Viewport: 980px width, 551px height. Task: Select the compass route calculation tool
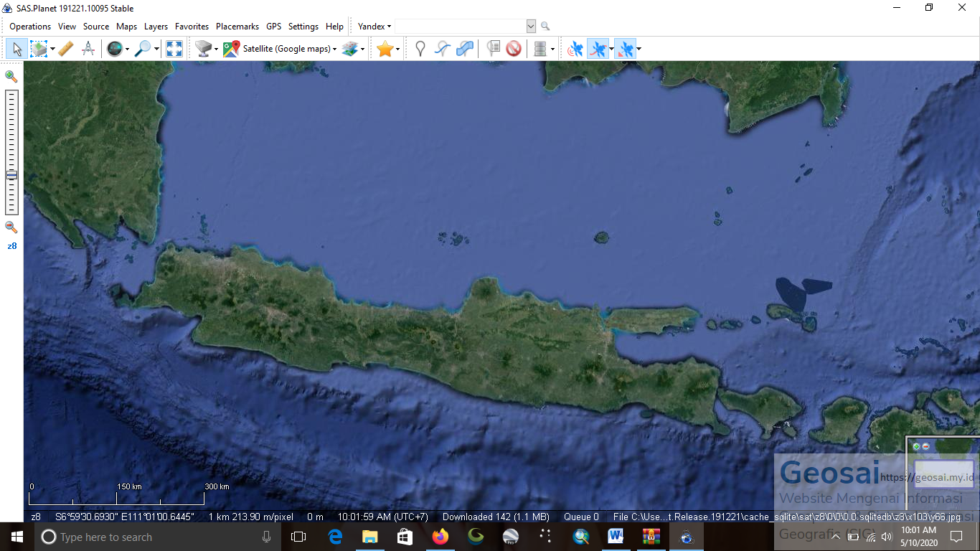click(x=88, y=49)
